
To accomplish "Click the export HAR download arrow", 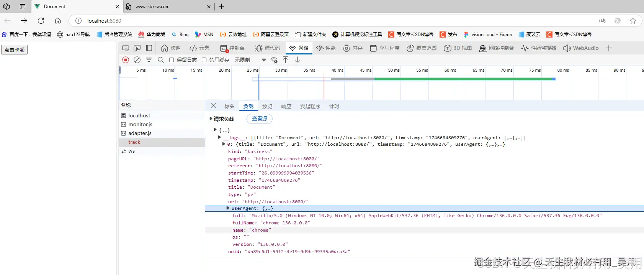I will pyautogui.click(x=297, y=60).
